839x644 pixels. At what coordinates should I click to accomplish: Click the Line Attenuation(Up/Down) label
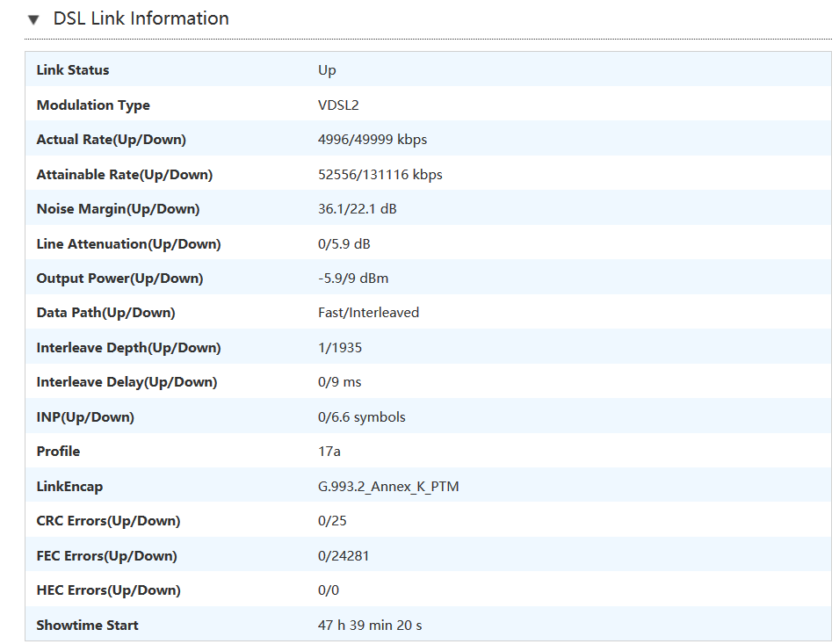pos(128,244)
